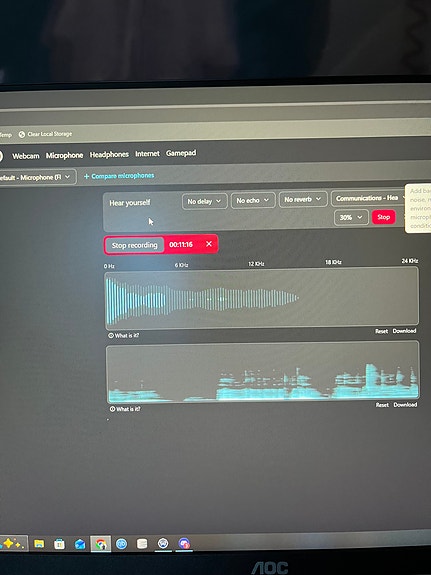
Task: Click the Chrome icon in taskbar
Action: coord(101,544)
